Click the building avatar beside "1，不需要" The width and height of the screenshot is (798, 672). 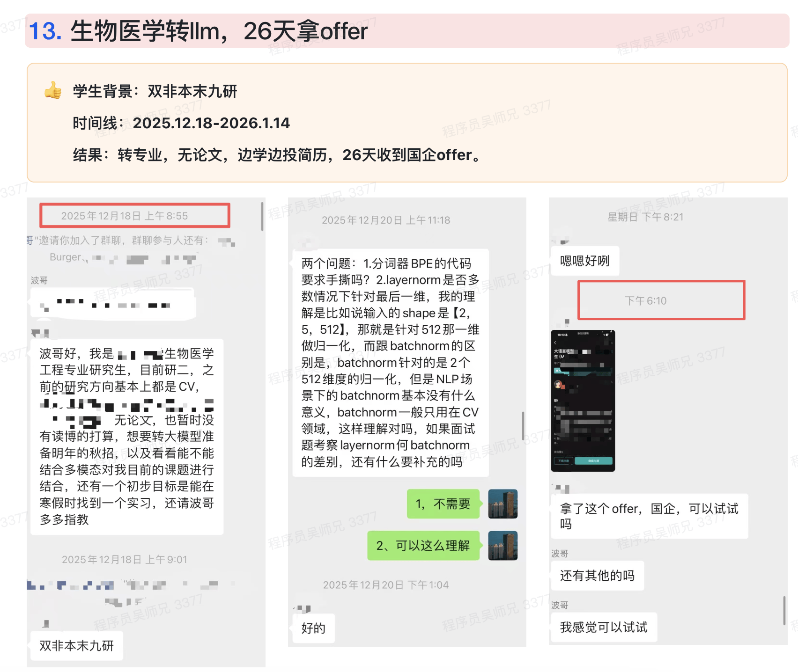(x=502, y=504)
